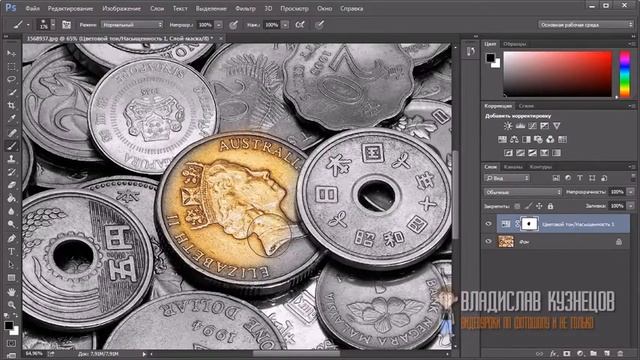The image size is (640, 360).
Task: Click the brush opacity 100% field
Action: [205, 25]
